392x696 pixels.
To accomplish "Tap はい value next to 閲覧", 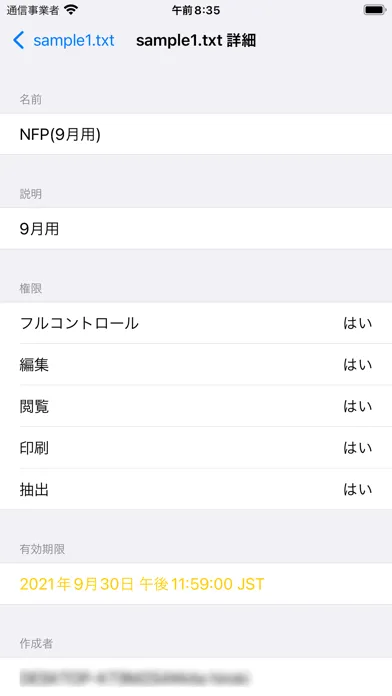I will pos(357,406).
